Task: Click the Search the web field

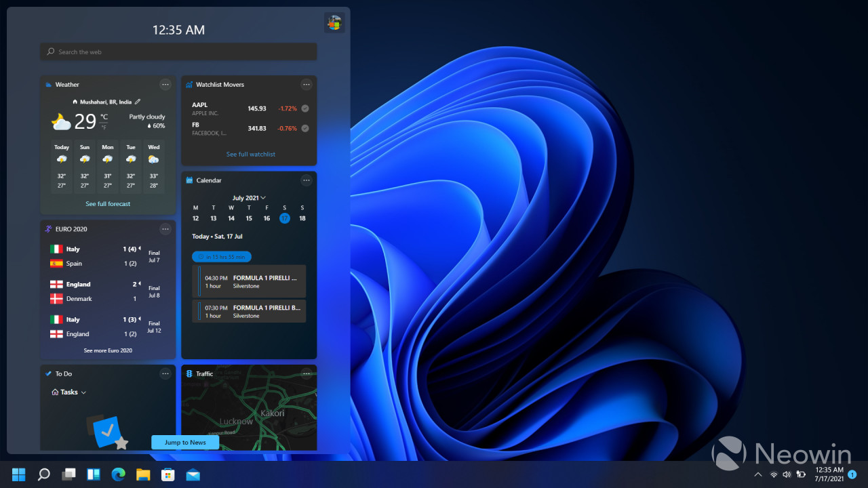Action: pyautogui.click(x=178, y=52)
